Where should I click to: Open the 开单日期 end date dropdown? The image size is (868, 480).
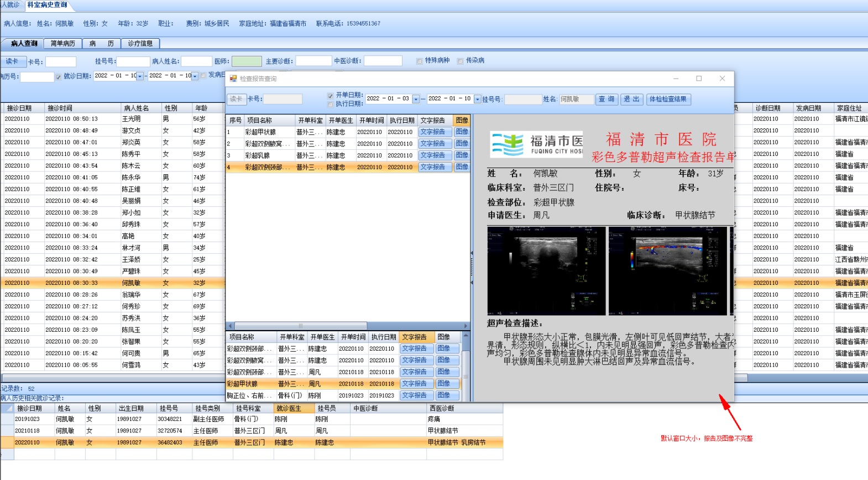(x=477, y=100)
